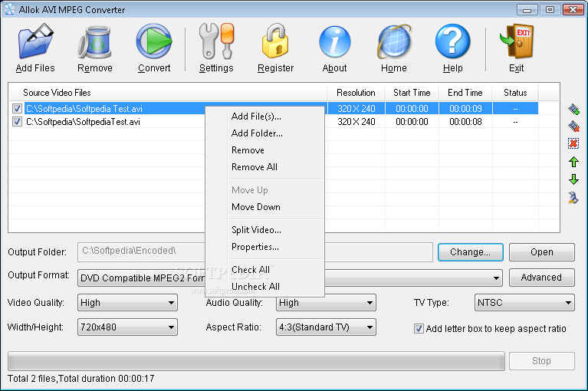
Task: Click the Change... output folder button
Action: pyautogui.click(x=470, y=252)
